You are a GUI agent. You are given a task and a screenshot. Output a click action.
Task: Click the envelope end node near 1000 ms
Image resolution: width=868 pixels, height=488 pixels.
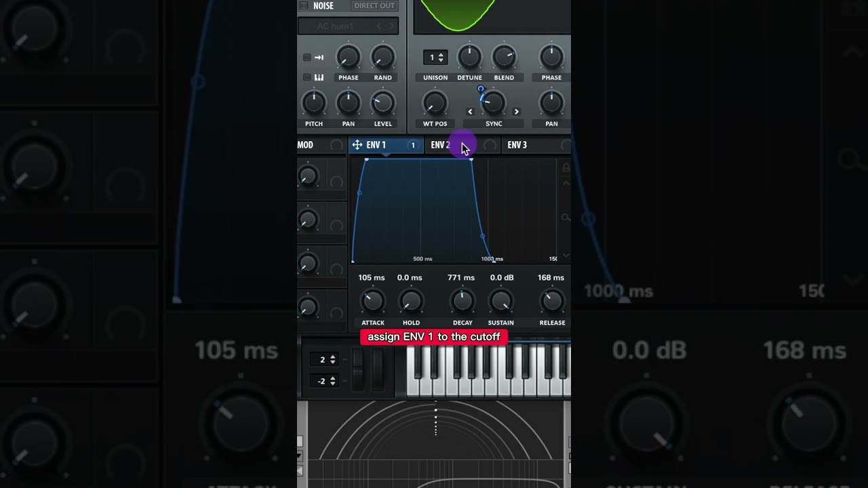(493, 260)
